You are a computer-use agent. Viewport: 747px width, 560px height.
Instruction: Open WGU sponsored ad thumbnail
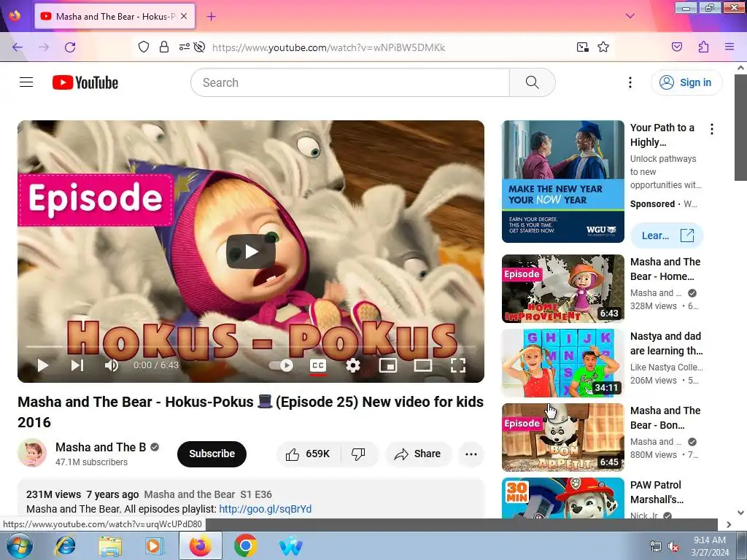pyautogui.click(x=562, y=182)
